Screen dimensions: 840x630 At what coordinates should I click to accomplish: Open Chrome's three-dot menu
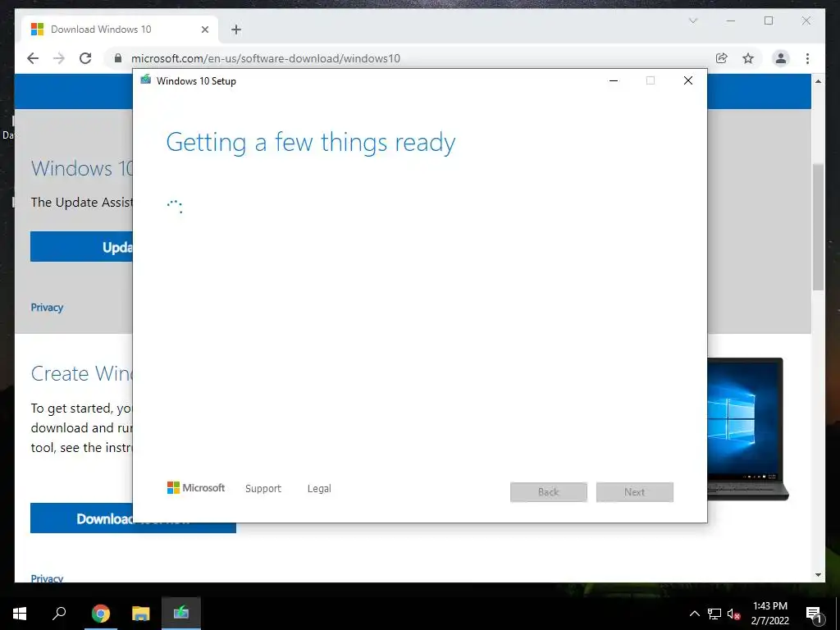807,58
